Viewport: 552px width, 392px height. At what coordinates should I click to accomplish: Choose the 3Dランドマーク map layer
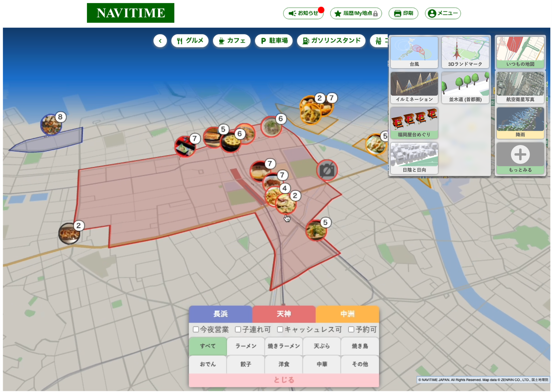465,52
